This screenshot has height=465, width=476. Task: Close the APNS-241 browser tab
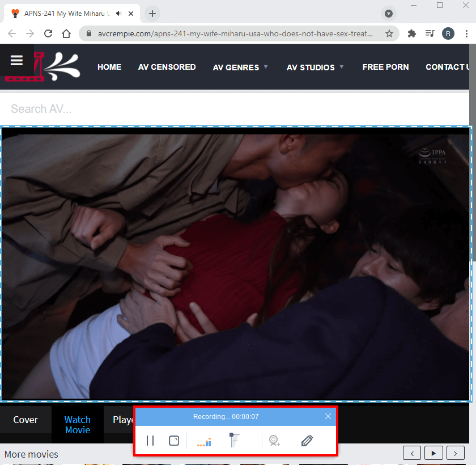coord(131,14)
